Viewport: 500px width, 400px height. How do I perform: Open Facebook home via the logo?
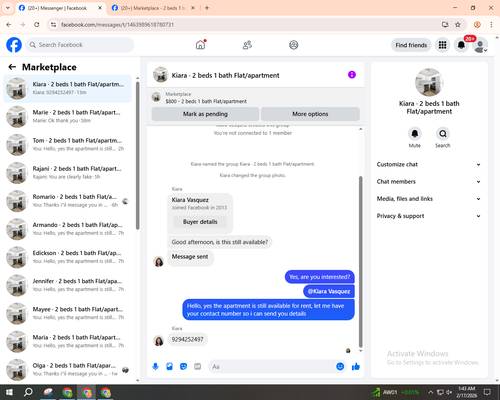click(14, 45)
